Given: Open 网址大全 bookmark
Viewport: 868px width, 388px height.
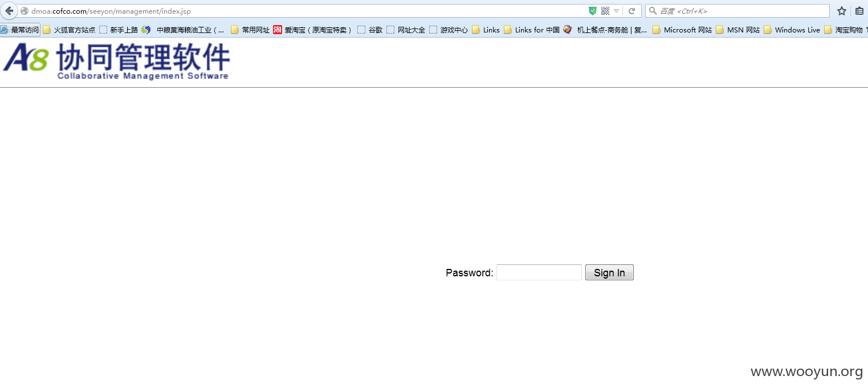Looking at the screenshot, I should pyautogui.click(x=406, y=30).
